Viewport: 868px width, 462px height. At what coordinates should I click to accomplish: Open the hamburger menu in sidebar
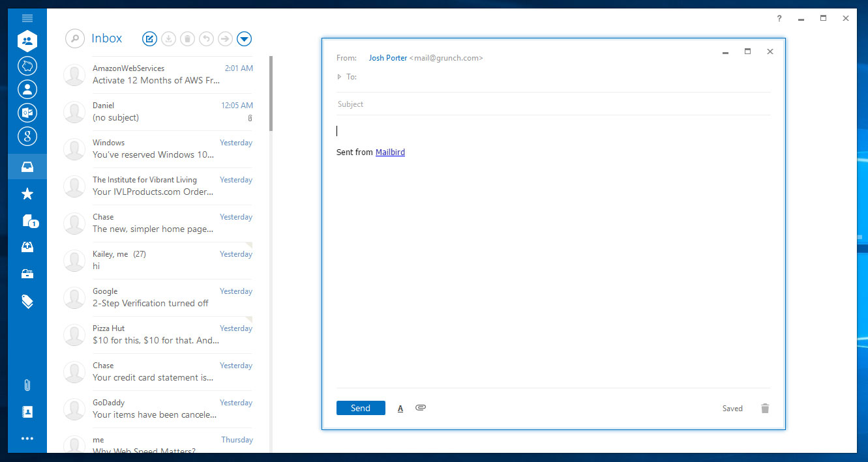tap(27, 18)
